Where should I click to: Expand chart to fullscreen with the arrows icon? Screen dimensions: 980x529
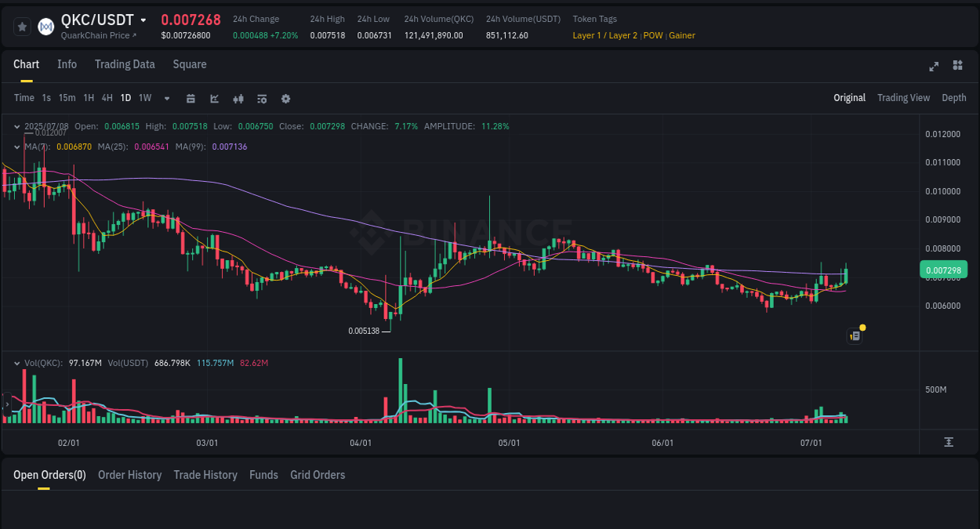[x=934, y=67]
